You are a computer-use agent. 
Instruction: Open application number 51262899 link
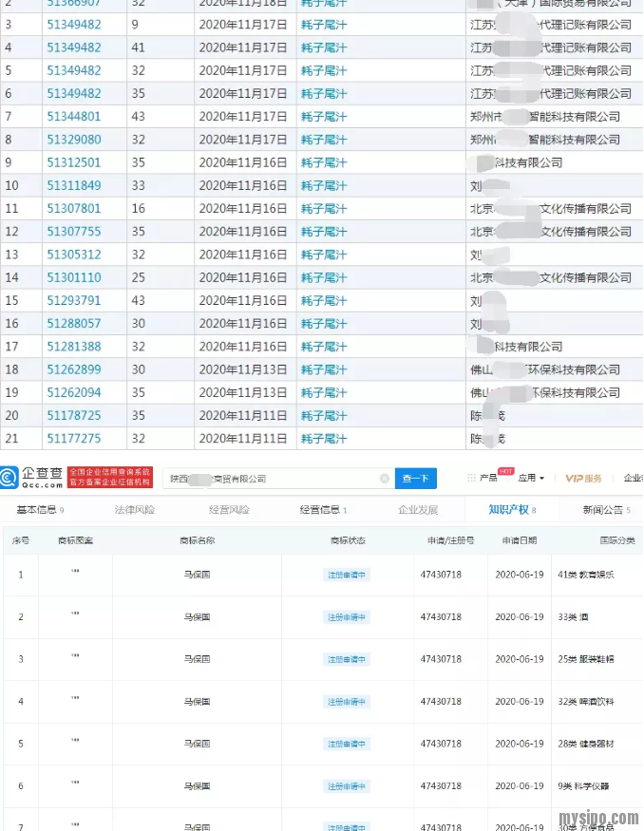tap(74, 369)
